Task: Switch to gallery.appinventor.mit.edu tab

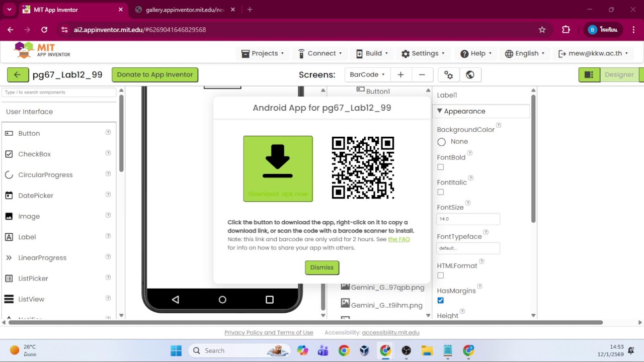Action: pyautogui.click(x=185, y=10)
